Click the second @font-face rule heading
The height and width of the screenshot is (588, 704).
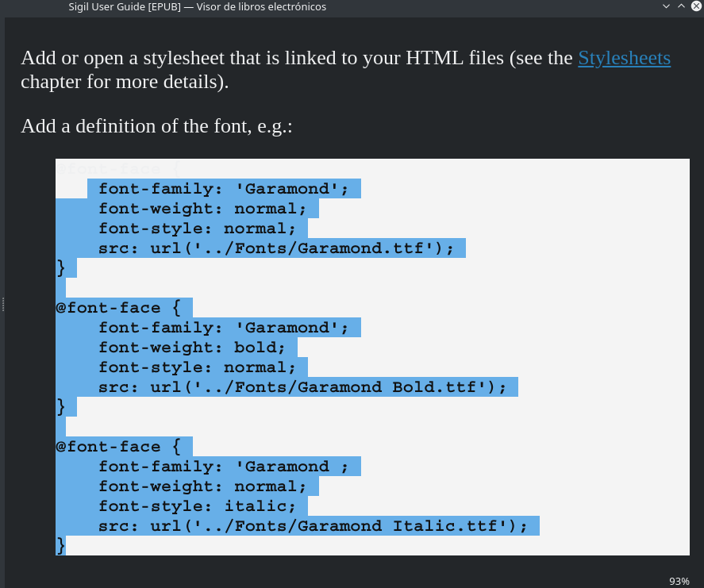click(118, 308)
